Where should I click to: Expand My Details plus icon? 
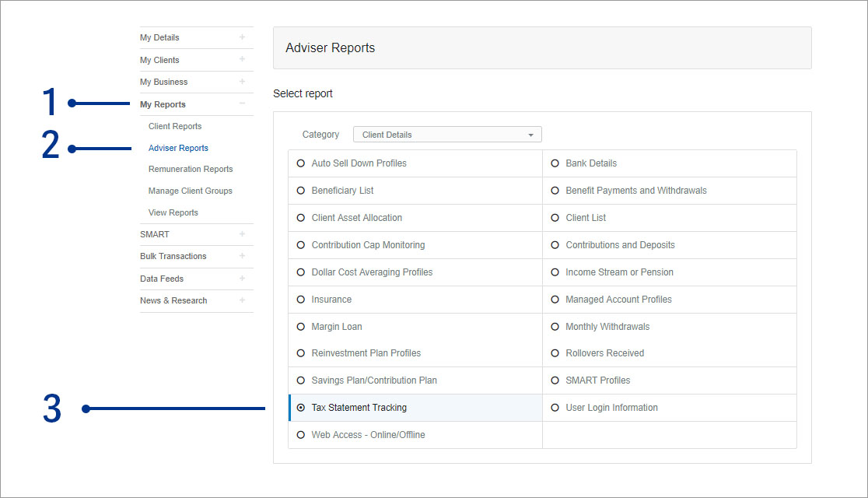coord(242,37)
